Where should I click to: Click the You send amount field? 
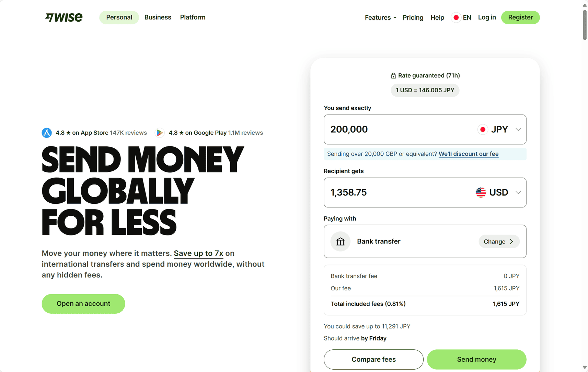395,130
